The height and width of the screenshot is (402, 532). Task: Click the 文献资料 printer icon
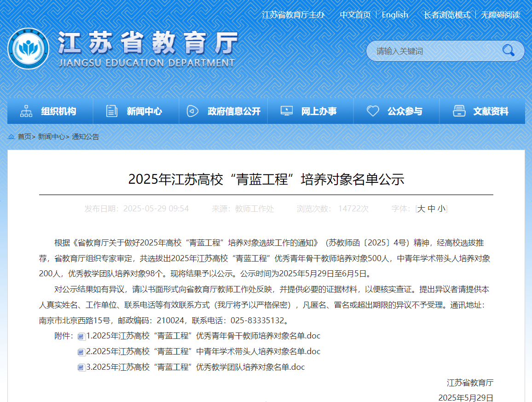point(459,111)
